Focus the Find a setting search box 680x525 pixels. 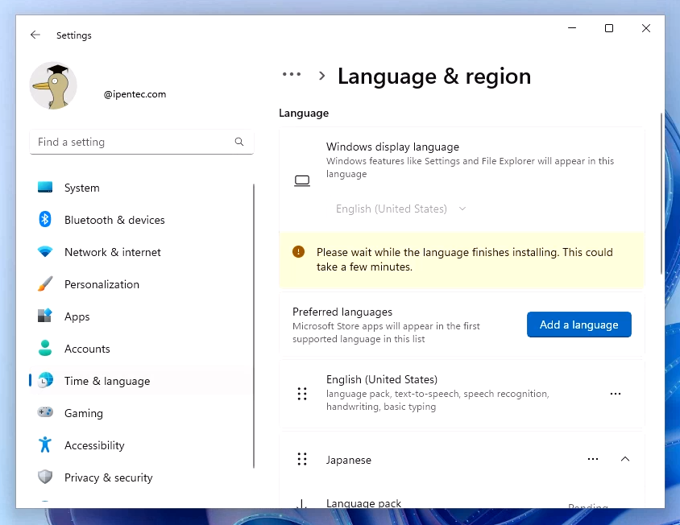[141, 142]
